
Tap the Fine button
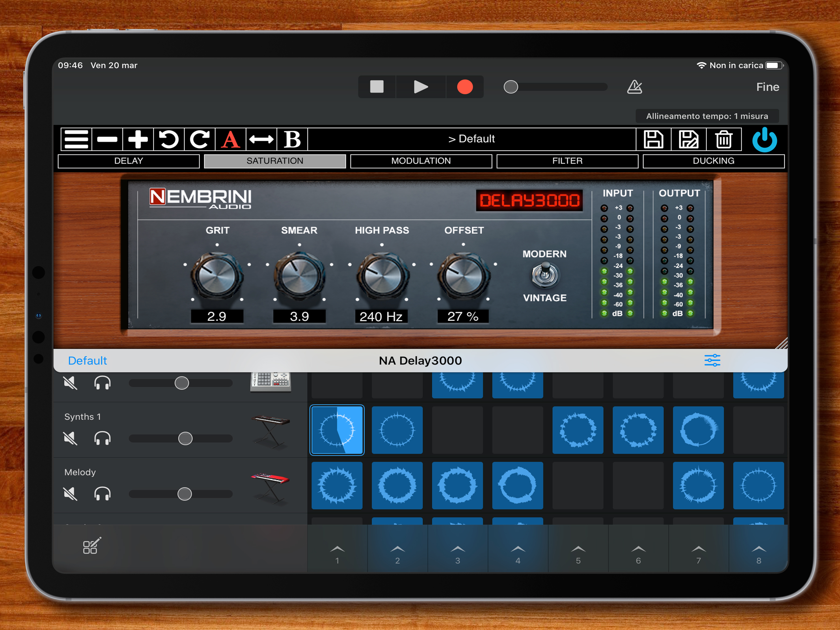[767, 87]
